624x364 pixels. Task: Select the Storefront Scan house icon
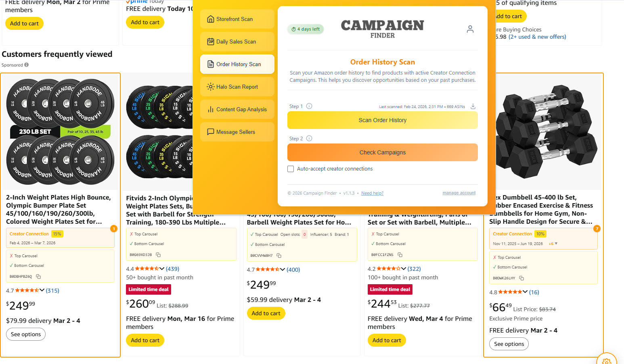click(210, 19)
